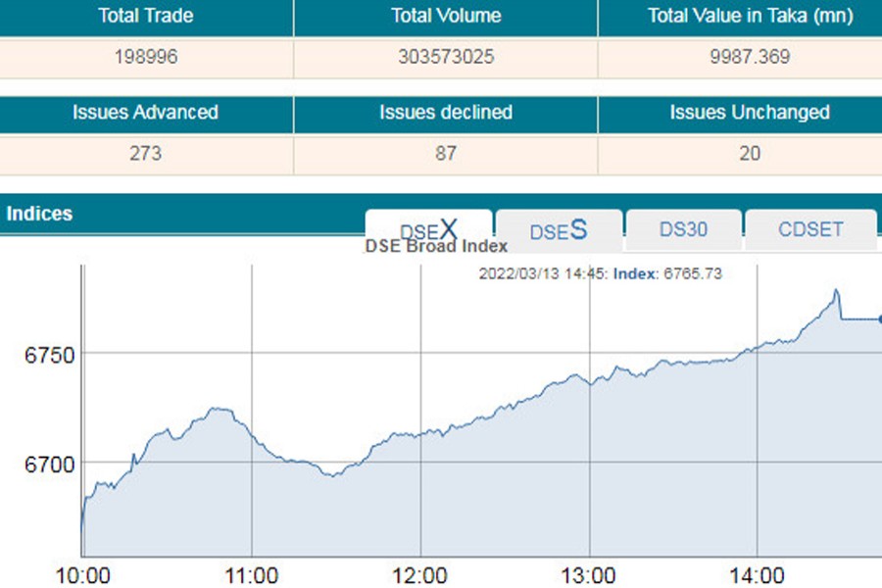This screenshot has height=588, width=882.
Task: Switch to the DSEX index tab
Action: tap(428, 230)
